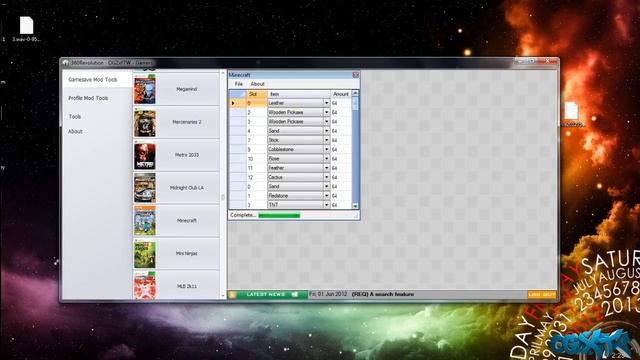Select all rows via table corner cell
Viewport: 640px width, 360px height.
tap(238, 94)
